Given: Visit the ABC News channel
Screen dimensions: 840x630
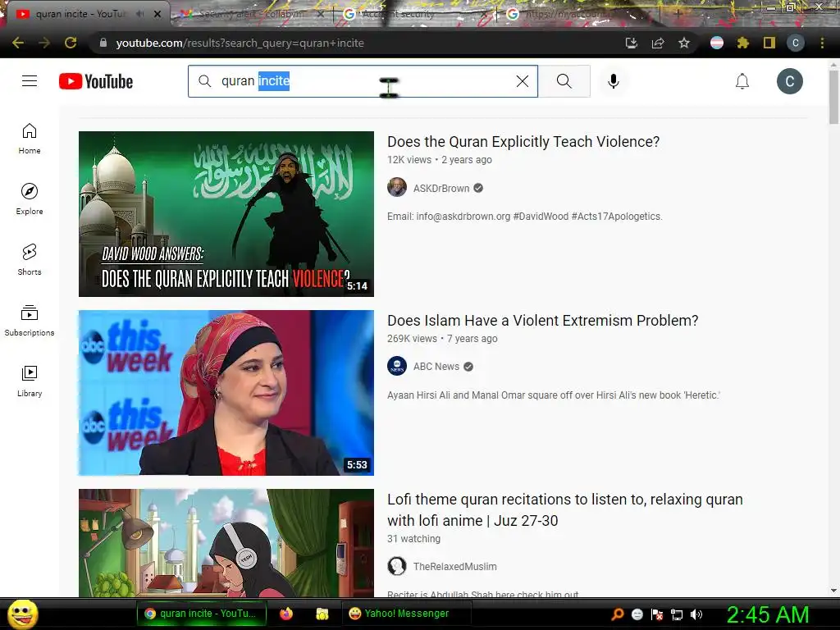Looking at the screenshot, I should click(436, 367).
